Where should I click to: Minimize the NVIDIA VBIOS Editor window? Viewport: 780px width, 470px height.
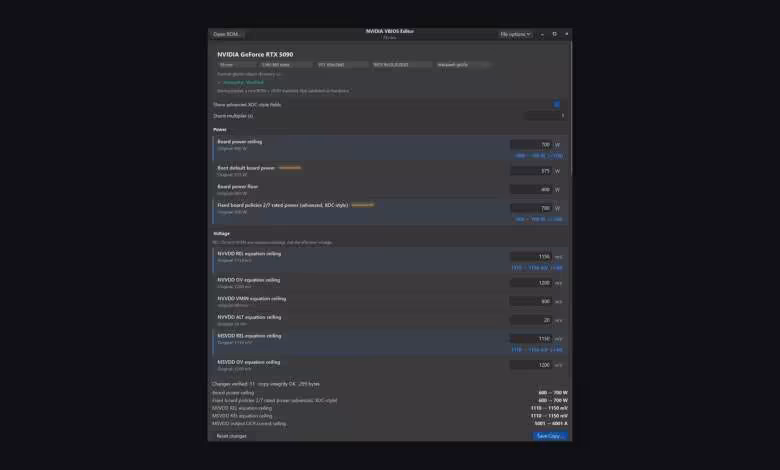pyautogui.click(x=542, y=34)
